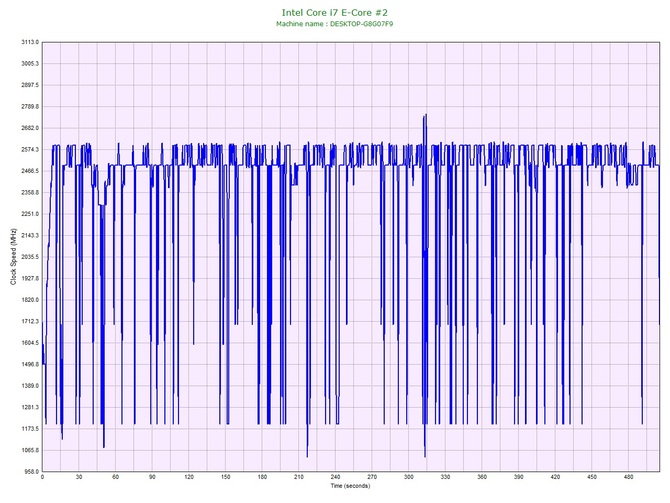Click the chart title 'Intel Core i7 E-Core #2'

(335, 12)
